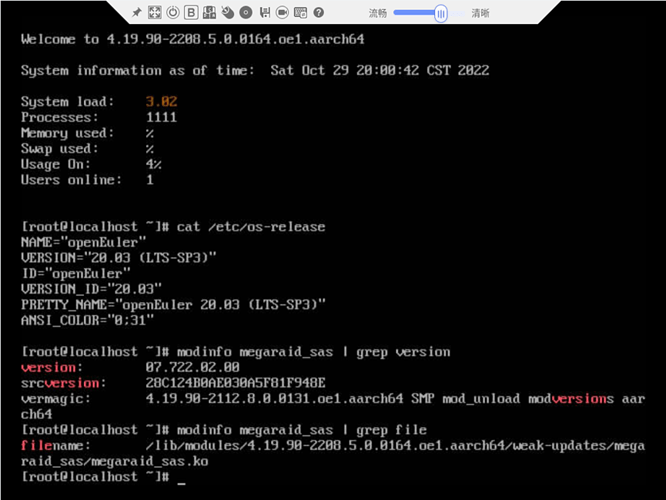
Task: Open the CD/DVD virtual media icon
Action: (245, 13)
